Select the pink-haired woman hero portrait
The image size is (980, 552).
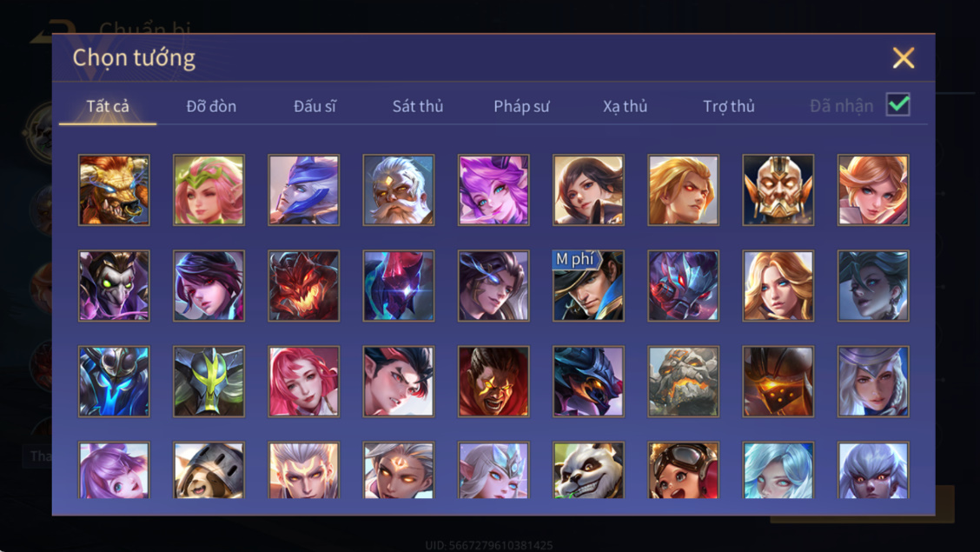(304, 382)
